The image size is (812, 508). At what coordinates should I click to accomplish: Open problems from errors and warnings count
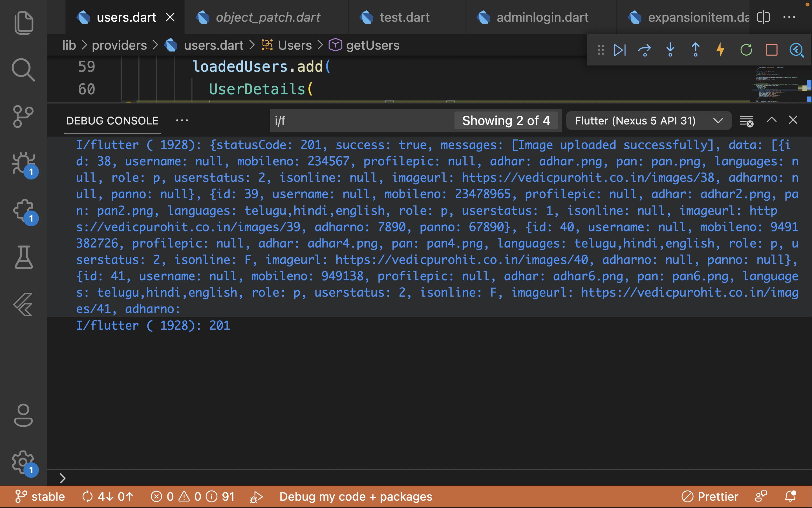(193, 497)
